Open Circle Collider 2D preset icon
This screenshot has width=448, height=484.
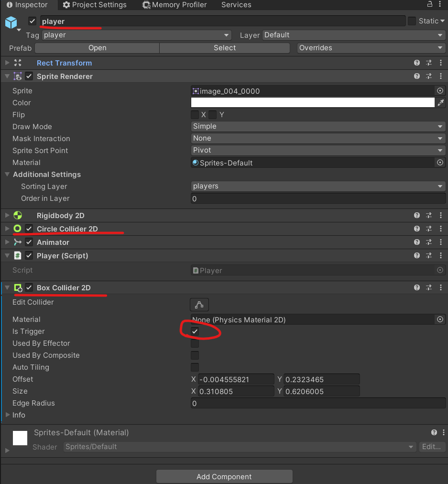click(429, 229)
